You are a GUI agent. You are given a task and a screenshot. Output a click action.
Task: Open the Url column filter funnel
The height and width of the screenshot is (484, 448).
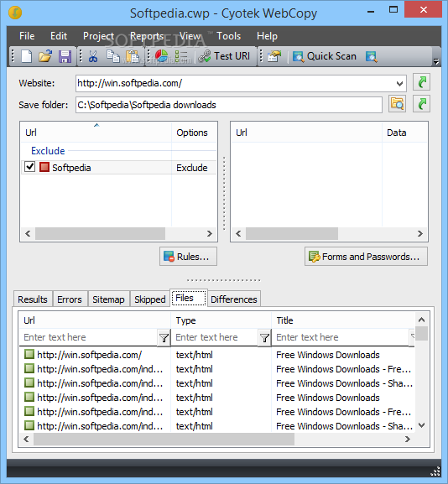tap(164, 338)
